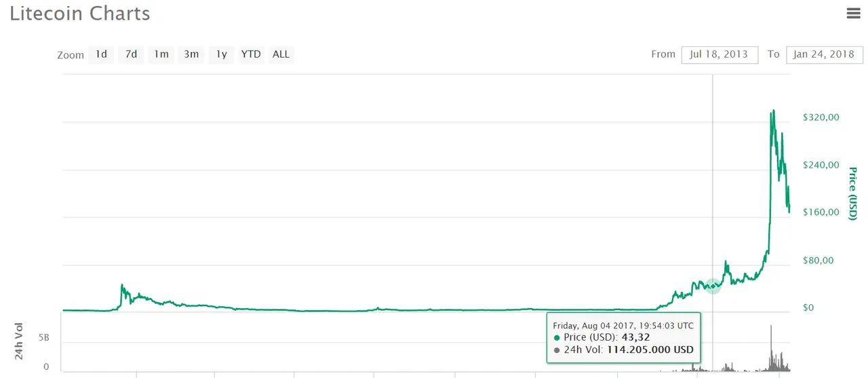Click the $80,00 price axis label
The width and height of the screenshot is (868, 378).
818,261
